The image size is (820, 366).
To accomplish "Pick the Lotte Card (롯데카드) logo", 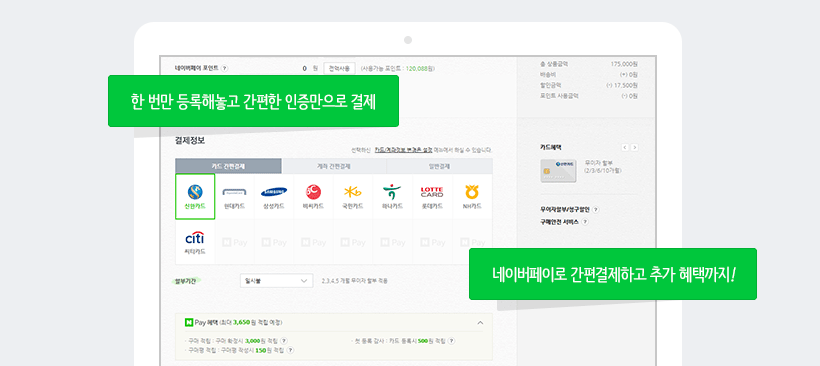I will [x=431, y=192].
